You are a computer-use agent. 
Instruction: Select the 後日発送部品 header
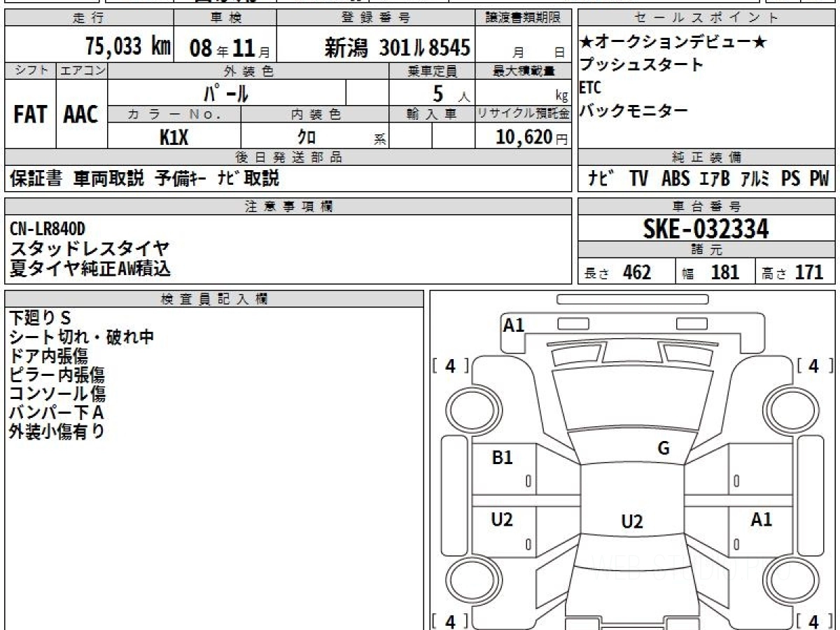click(288, 157)
